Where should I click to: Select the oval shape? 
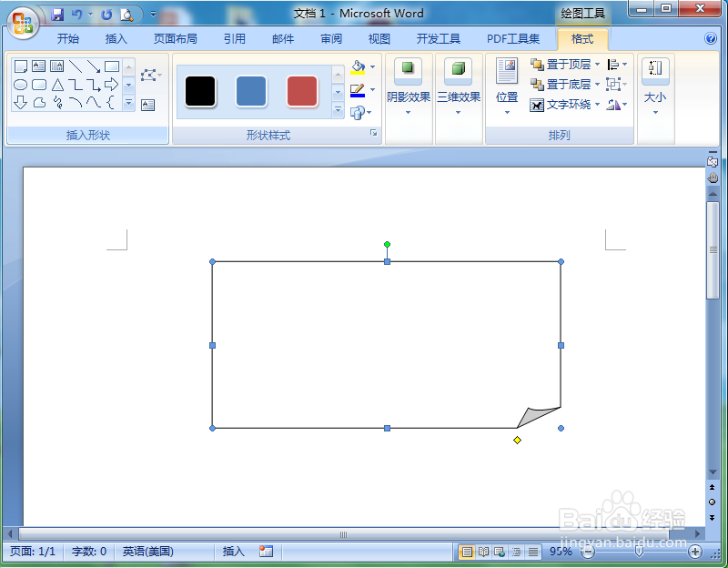[20, 85]
